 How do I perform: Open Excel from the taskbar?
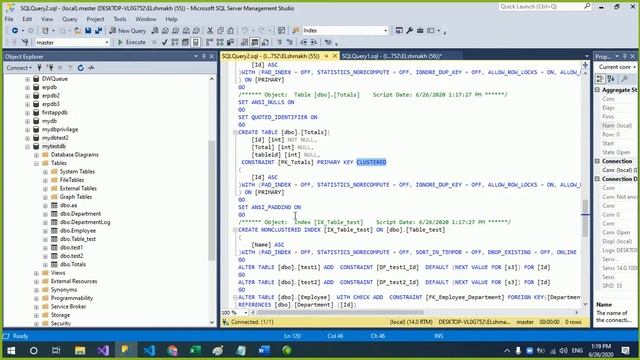click(x=195, y=350)
